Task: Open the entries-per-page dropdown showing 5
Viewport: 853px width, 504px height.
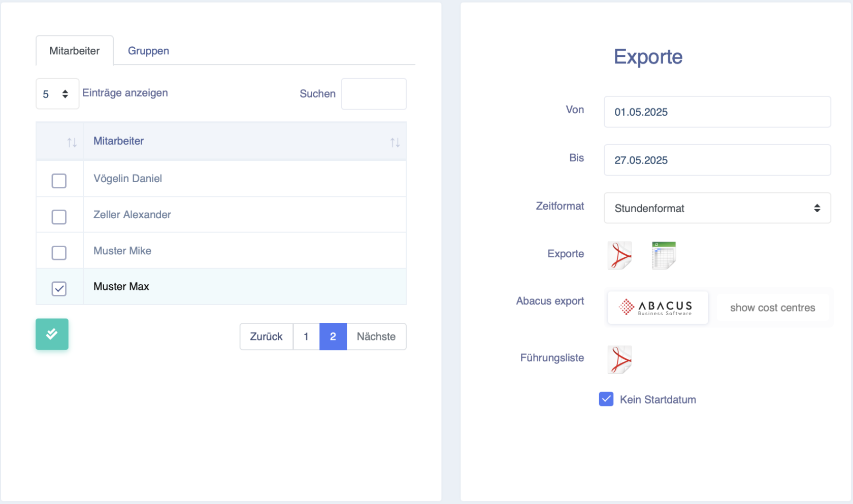Action: point(57,94)
